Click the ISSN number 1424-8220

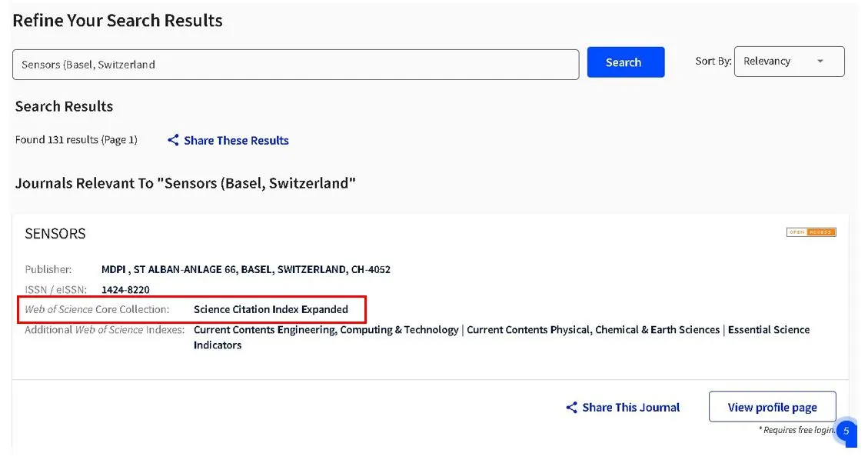[x=125, y=289]
